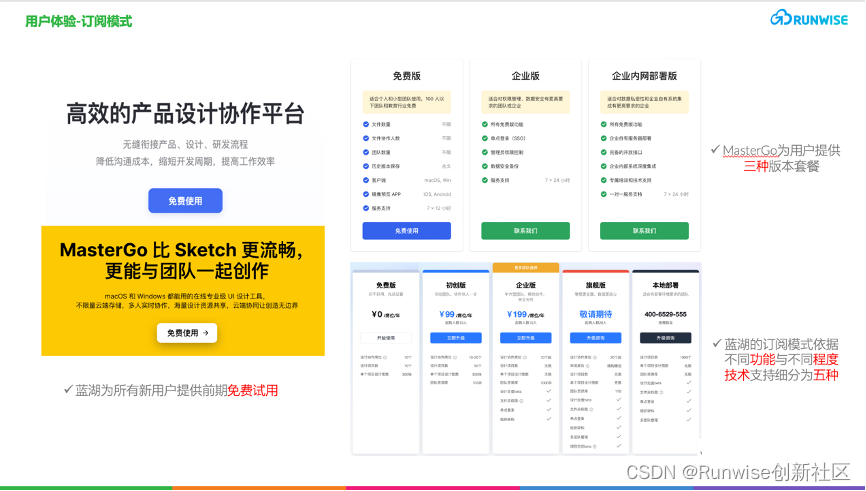Click the green check beside 数据安全备份

[x=485, y=166]
